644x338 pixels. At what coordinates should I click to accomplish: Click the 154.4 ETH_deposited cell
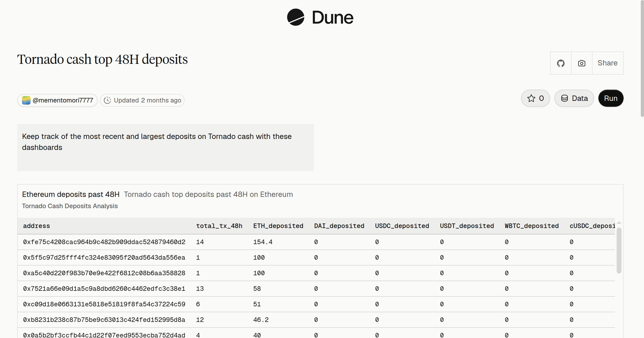[x=263, y=242]
